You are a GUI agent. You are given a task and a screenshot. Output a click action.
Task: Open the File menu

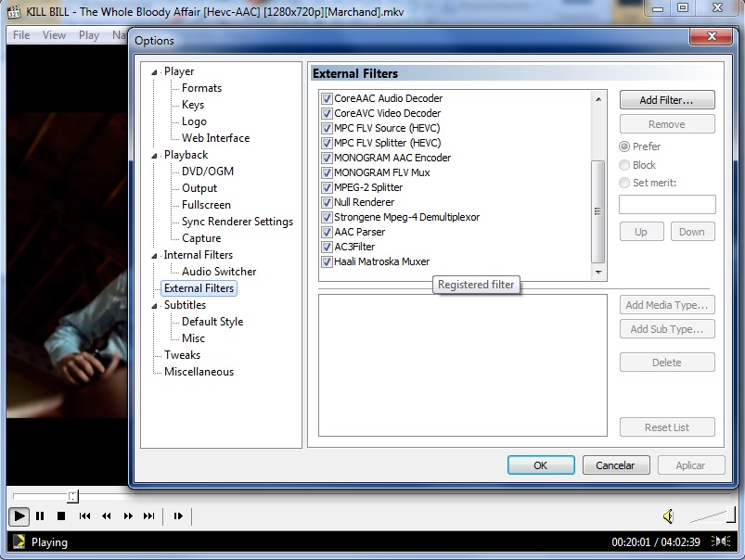21,35
